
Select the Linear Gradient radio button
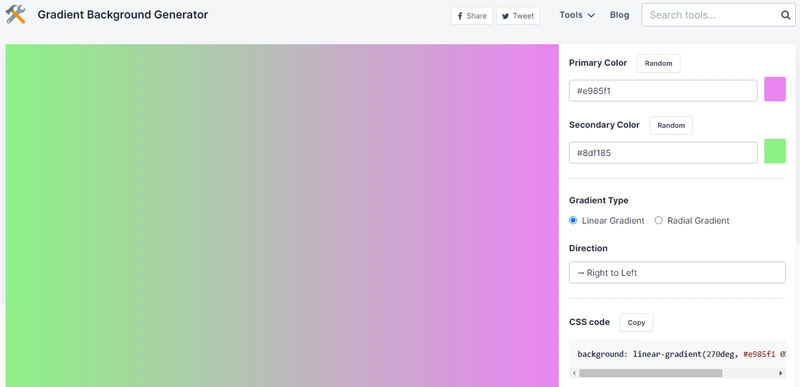[573, 221]
